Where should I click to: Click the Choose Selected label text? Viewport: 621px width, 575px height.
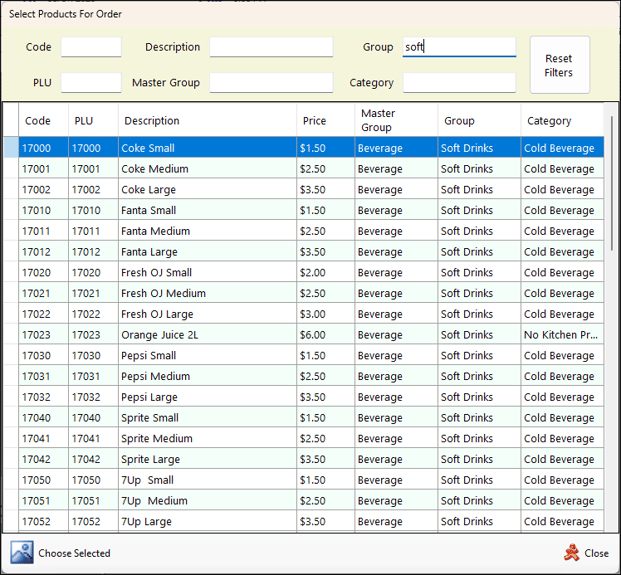tap(74, 553)
